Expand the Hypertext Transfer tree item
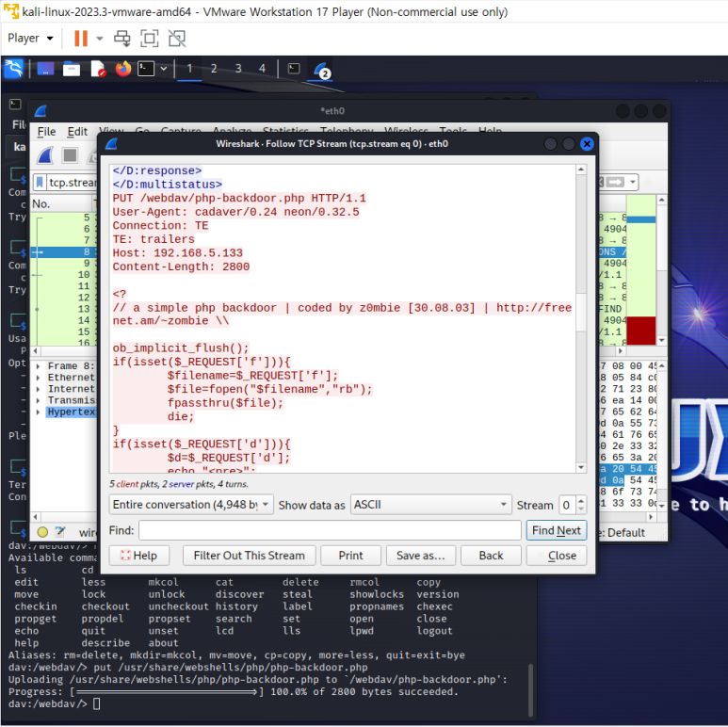The image size is (728, 727). (38, 412)
